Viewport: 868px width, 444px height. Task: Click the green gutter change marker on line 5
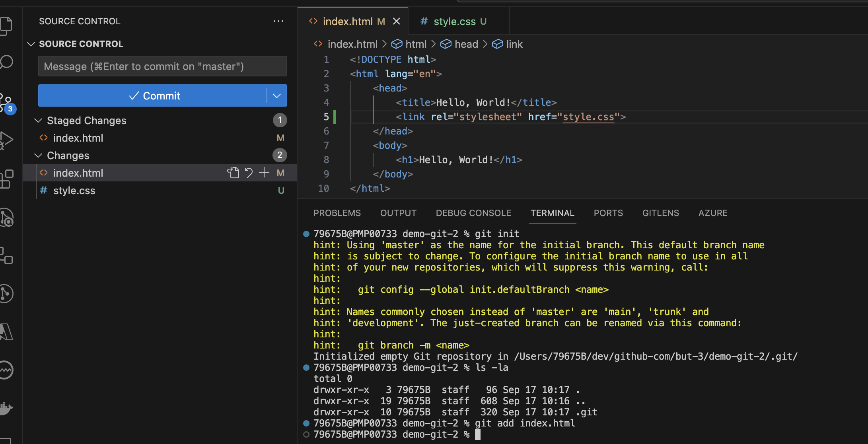coord(334,117)
